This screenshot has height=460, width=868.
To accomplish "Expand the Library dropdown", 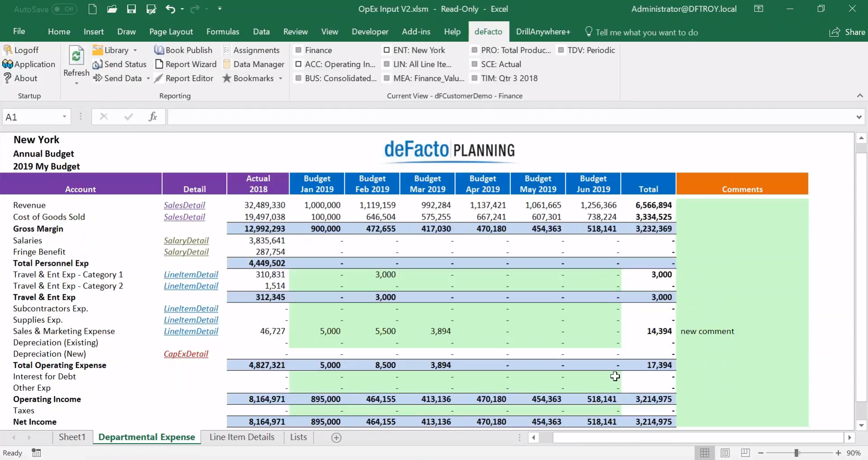I will pyautogui.click(x=135, y=50).
